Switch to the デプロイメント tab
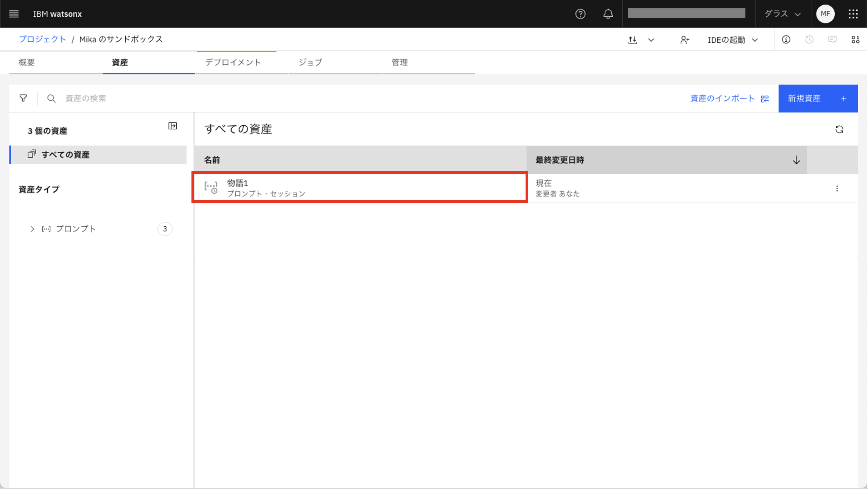The image size is (868, 489). pos(233,62)
